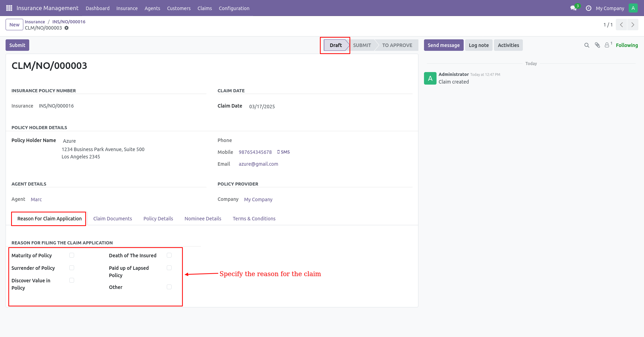Check Death of The Insured checkbox
The image size is (644, 337).
click(169, 255)
